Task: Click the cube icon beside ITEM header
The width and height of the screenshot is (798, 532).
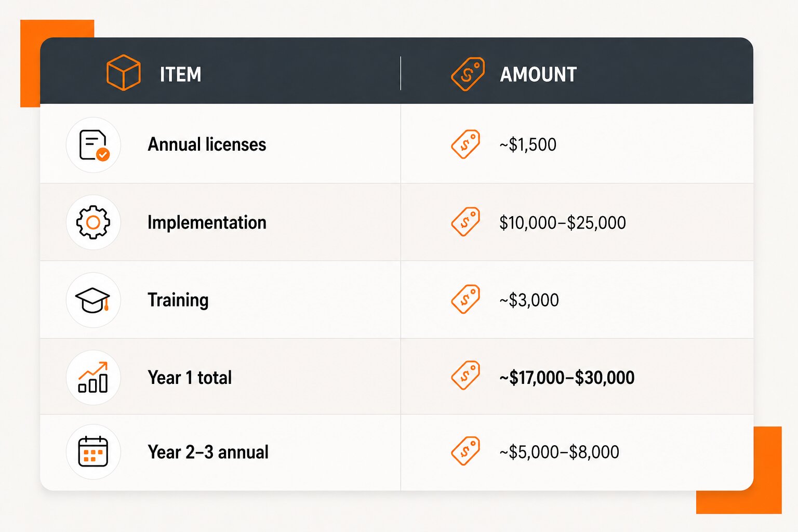Action: (123, 73)
